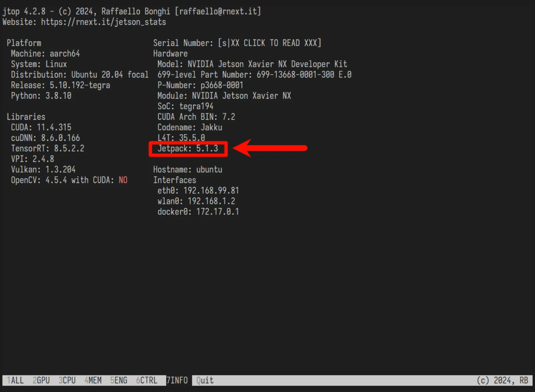Click the highlighted Jetpack 5.1.3 entry
Screen dimensions: 535x392
188,149
